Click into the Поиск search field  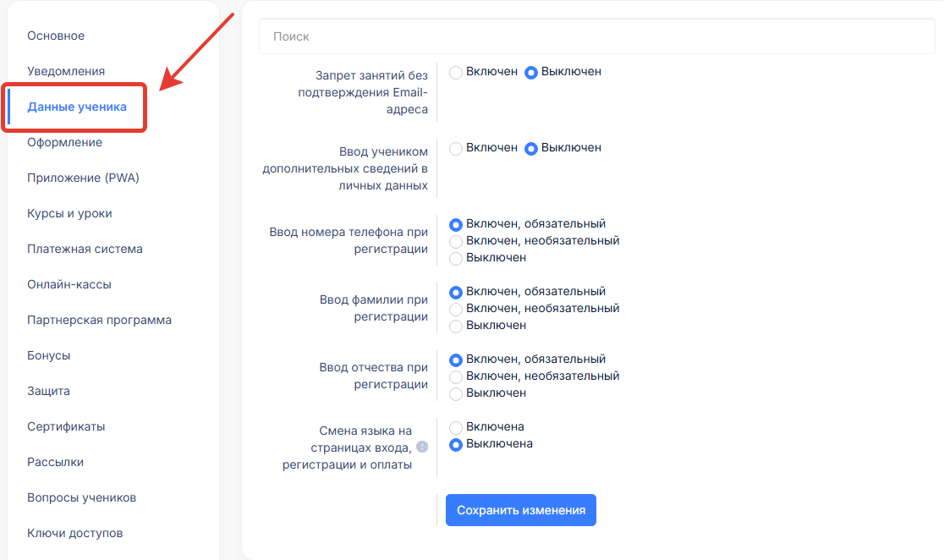[596, 36]
